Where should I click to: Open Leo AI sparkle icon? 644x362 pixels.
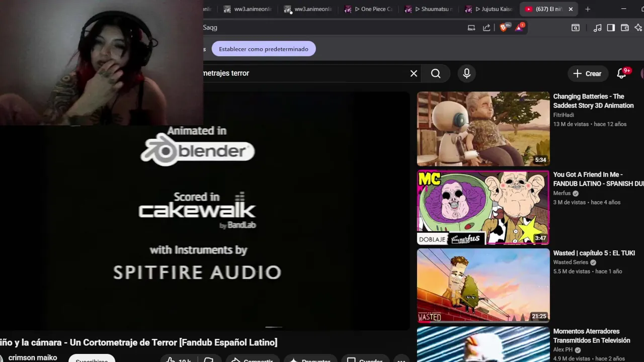coord(638,28)
